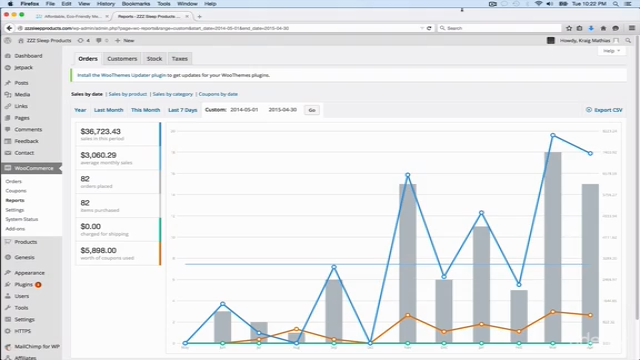Click the WordPress logo in admin bar
640x360 pixels.
7,40
